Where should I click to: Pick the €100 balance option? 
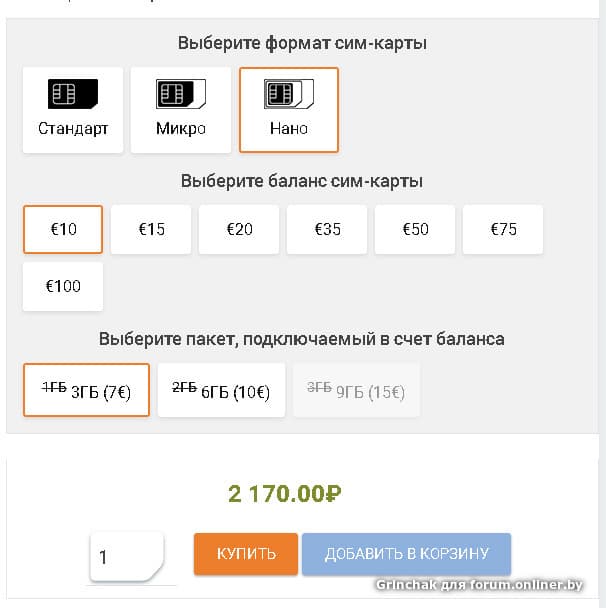coord(63,286)
